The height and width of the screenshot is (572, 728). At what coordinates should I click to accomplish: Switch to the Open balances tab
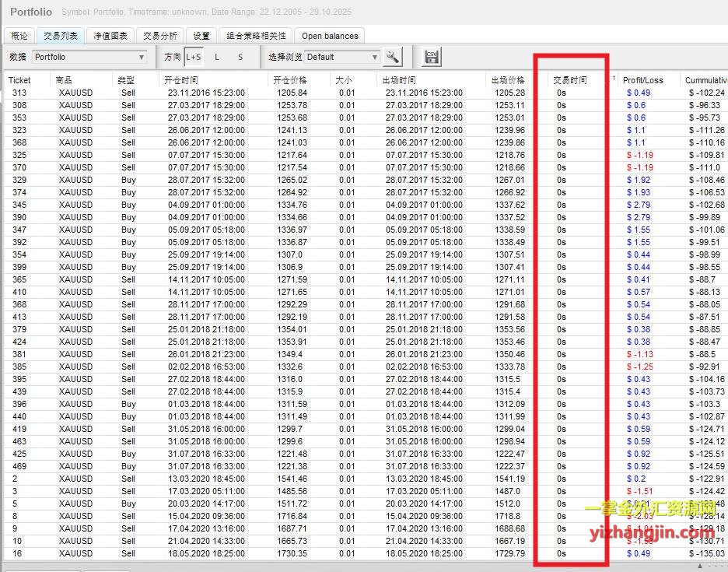pos(330,36)
